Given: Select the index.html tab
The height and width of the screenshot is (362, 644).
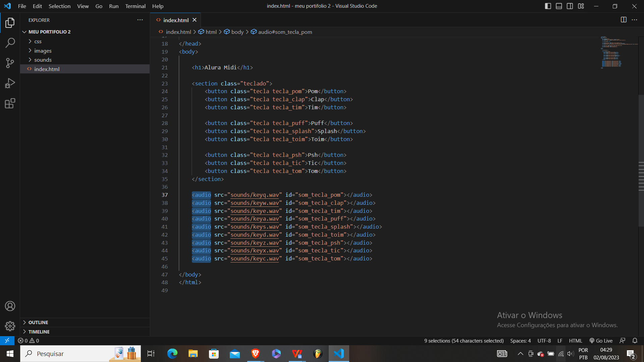Looking at the screenshot, I should [x=176, y=20].
